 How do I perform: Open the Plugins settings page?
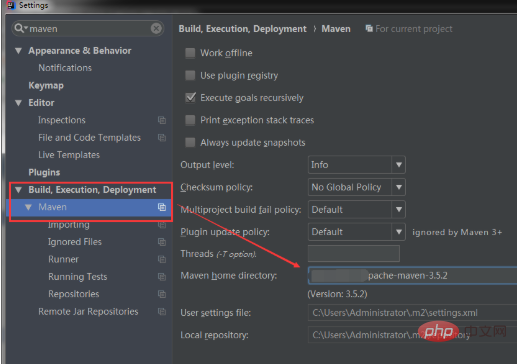[x=44, y=172]
